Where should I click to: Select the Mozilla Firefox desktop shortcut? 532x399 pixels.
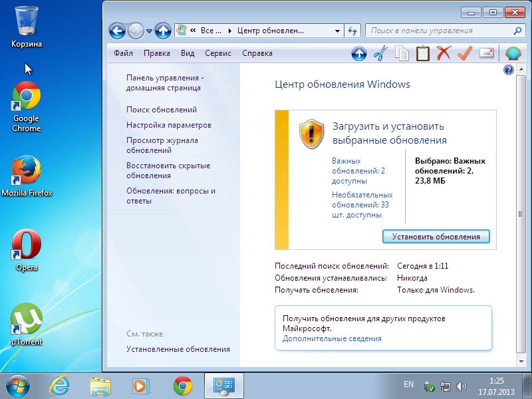pos(27,176)
